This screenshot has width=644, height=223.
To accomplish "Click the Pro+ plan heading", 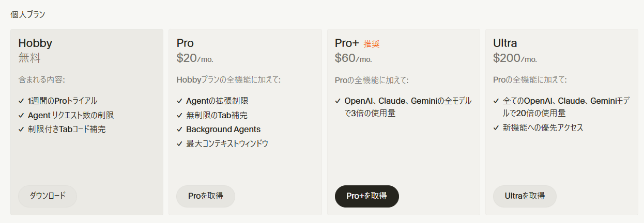I will pyautogui.click(x=347, y=43).
